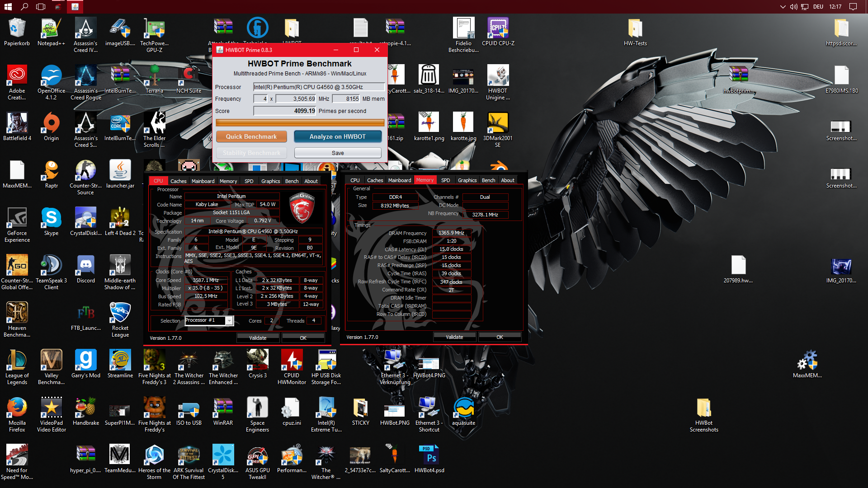Launch Heaven Benchmark shortcut
This screenshot has height=488, width=868.
tap(17, 320)
